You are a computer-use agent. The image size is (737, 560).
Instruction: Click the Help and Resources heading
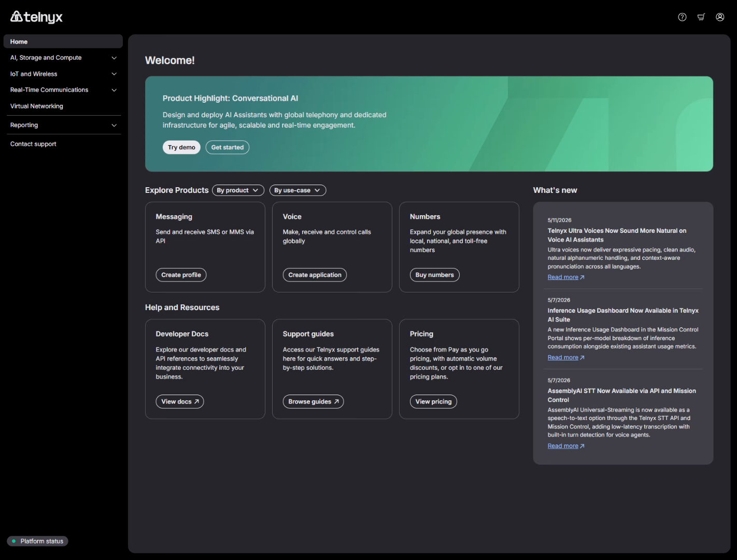[182, 307]
